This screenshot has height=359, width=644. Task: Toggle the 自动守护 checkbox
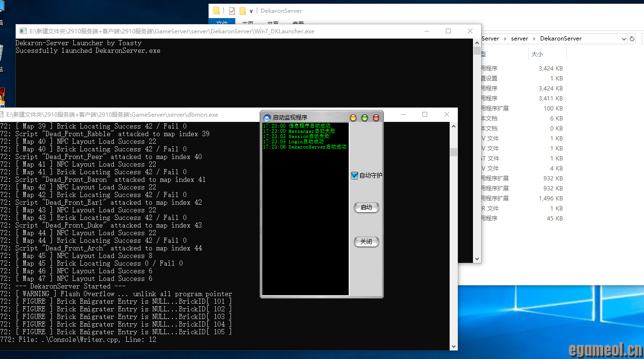pyautogui.click(x=354, y=175)
